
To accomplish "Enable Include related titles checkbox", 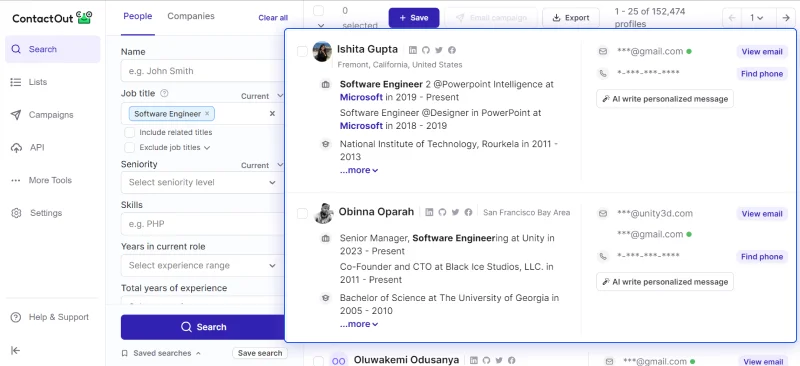I will [130, 132].
